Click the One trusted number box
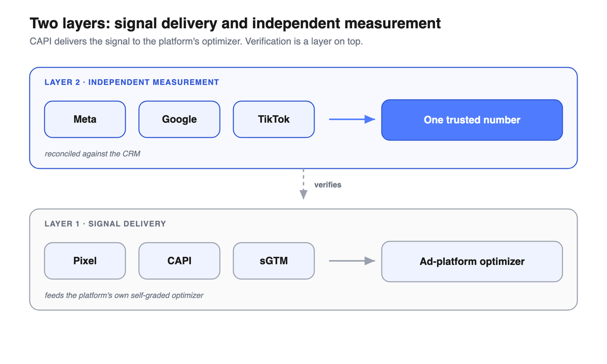 tap(472, 120)
